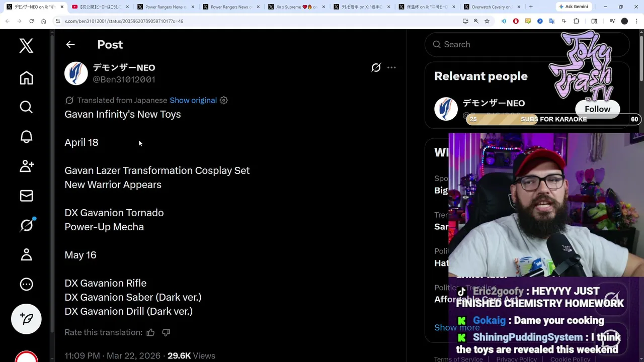Click the "Gavan Infinity's New Toys" text

click(123, 114)
